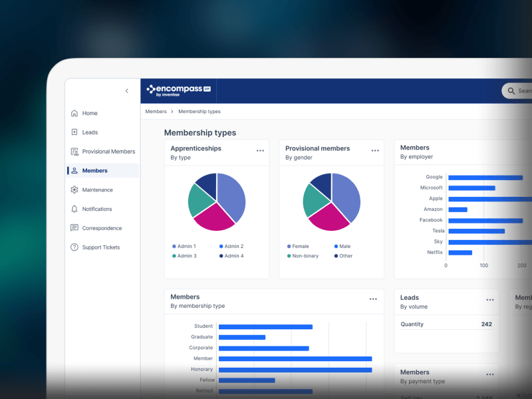Click the Notifications bell icon

coord(74,209)
